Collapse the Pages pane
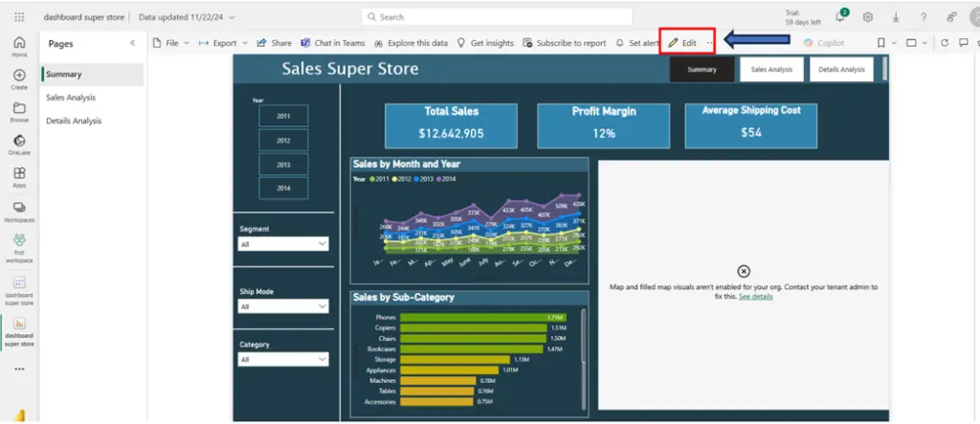980x424 pixels. pyautogui.click(x=132, y=43)
